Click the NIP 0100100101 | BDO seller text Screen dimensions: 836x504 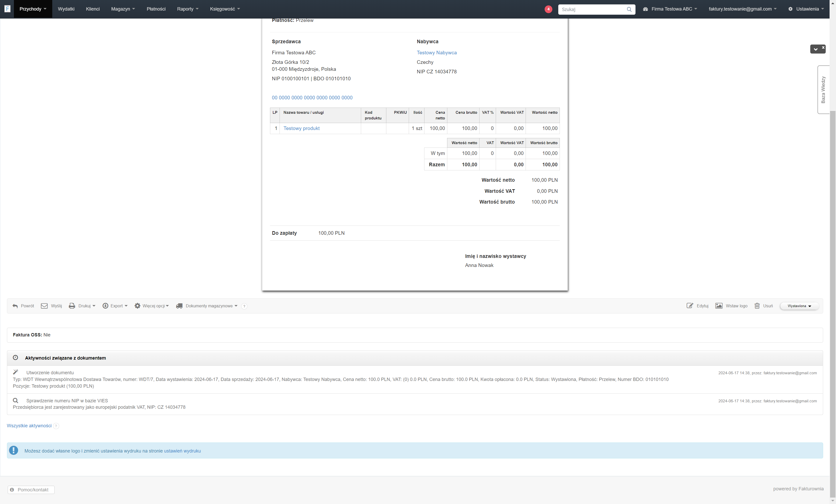coord(311,79)
